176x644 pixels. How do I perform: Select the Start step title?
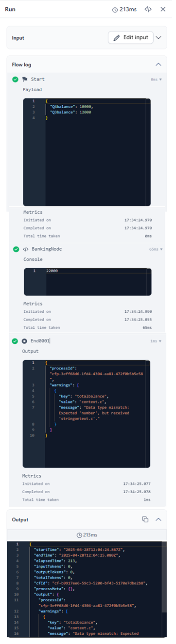(37, 79)
